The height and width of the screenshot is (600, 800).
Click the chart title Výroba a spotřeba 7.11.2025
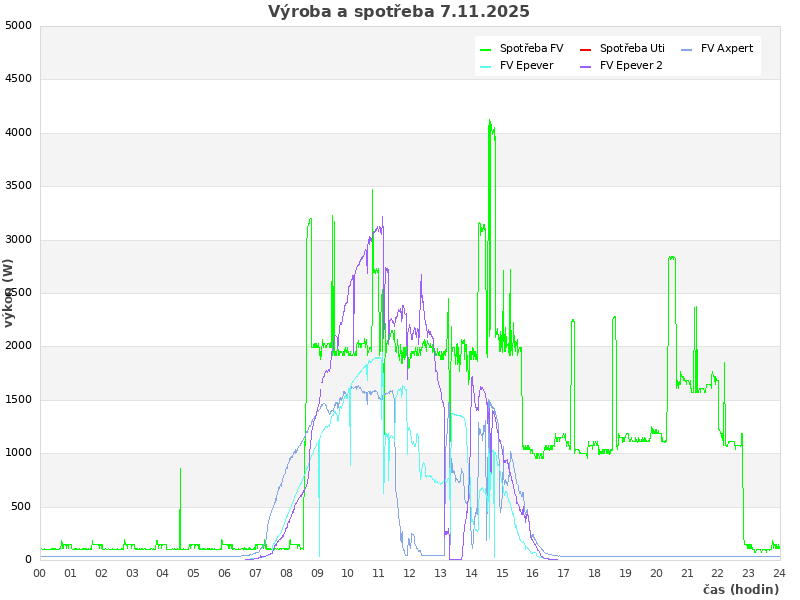pyautogui.click(x=399, y=12)
